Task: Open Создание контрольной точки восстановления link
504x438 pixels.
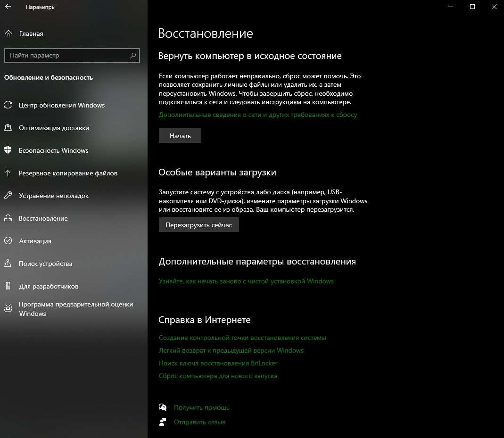Action: pos(242,338)
